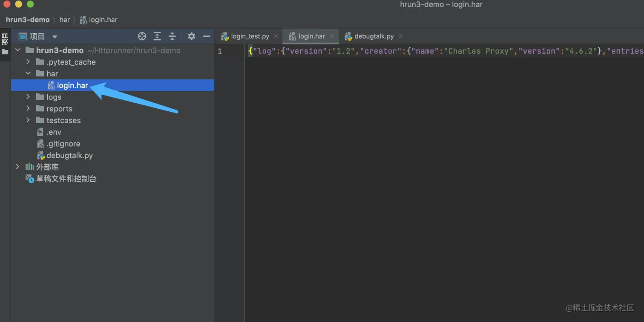Click the Expand All icon in project panel
The width and height of the screenshot is (644, 322).
pos(157,36)
